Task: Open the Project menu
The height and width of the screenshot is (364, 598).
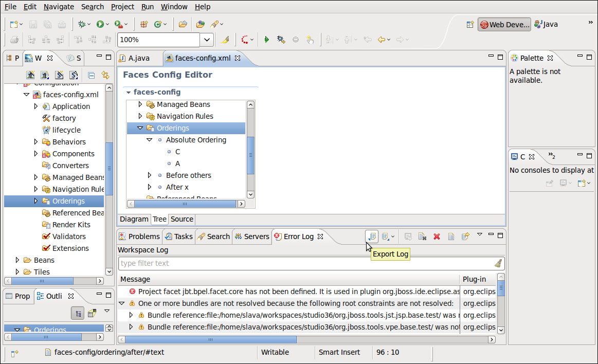Action: (x=122, y=7)
